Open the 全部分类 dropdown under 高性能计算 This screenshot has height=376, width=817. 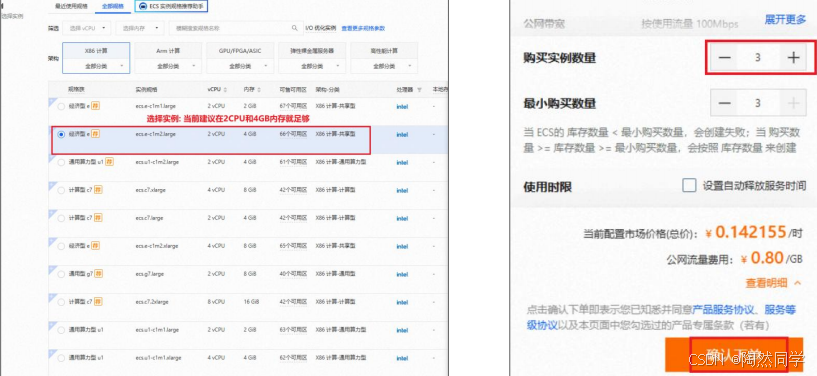coord(384,67)
